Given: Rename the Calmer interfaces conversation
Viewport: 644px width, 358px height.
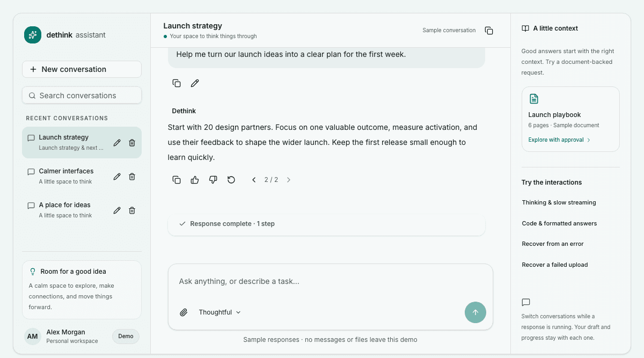Looking at the screenshot, I should click(117, 177).
